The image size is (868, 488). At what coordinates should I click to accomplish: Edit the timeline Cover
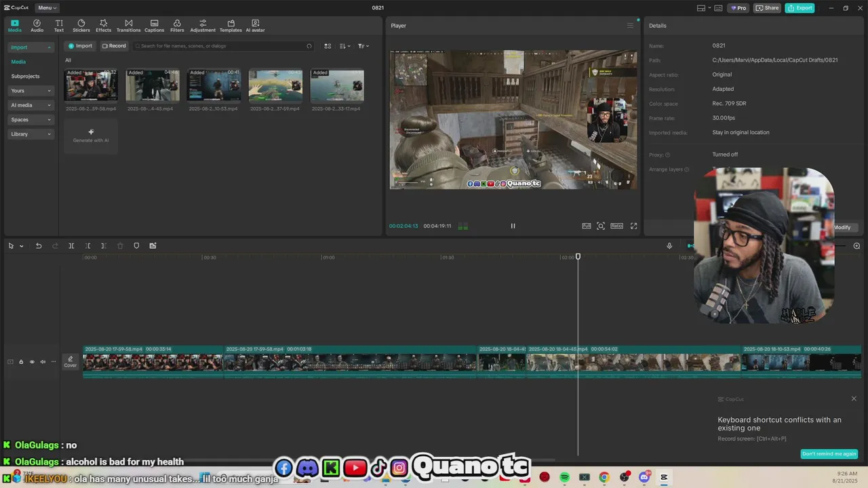[71, 362]
